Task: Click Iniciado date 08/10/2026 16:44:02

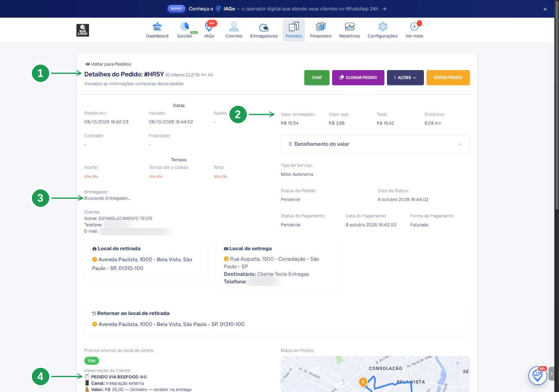Action: point(171,122)
